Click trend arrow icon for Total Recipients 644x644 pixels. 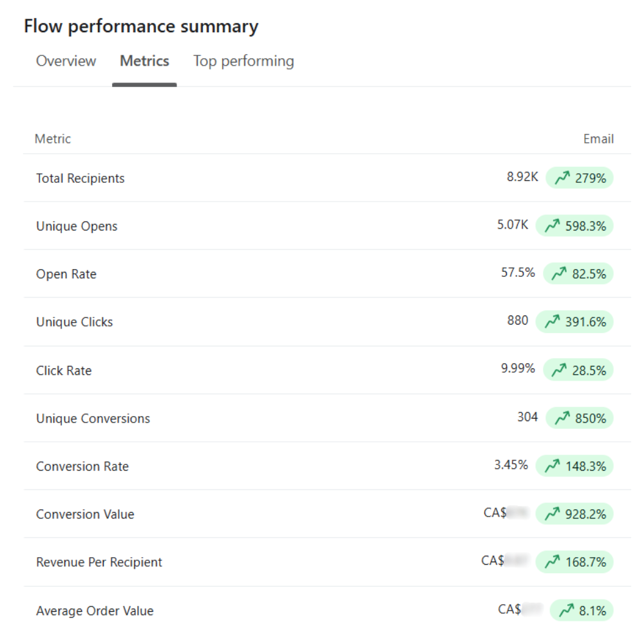[562, 178]
